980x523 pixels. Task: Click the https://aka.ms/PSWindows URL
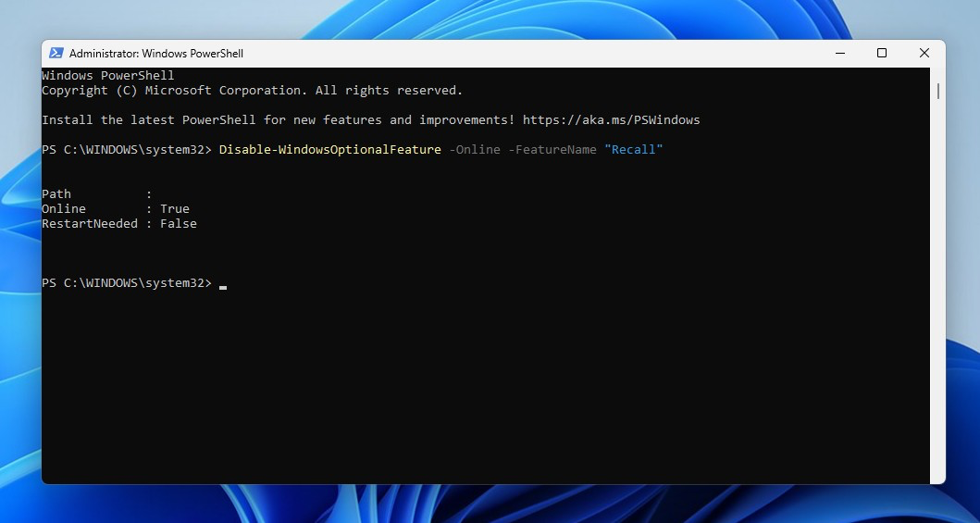pos(611,120)
